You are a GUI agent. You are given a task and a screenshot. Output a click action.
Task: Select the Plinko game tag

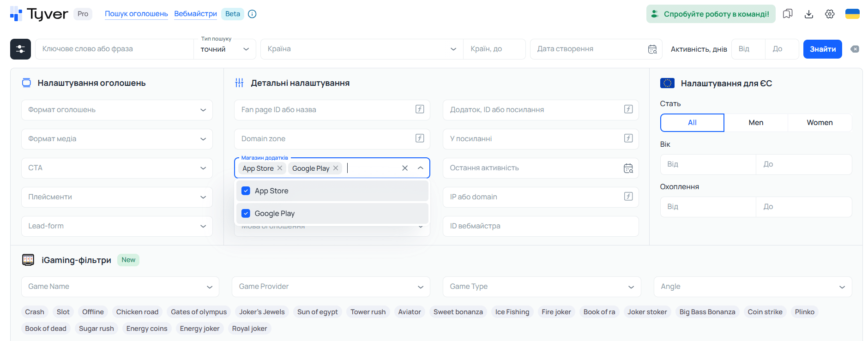[x=805, y=312]
